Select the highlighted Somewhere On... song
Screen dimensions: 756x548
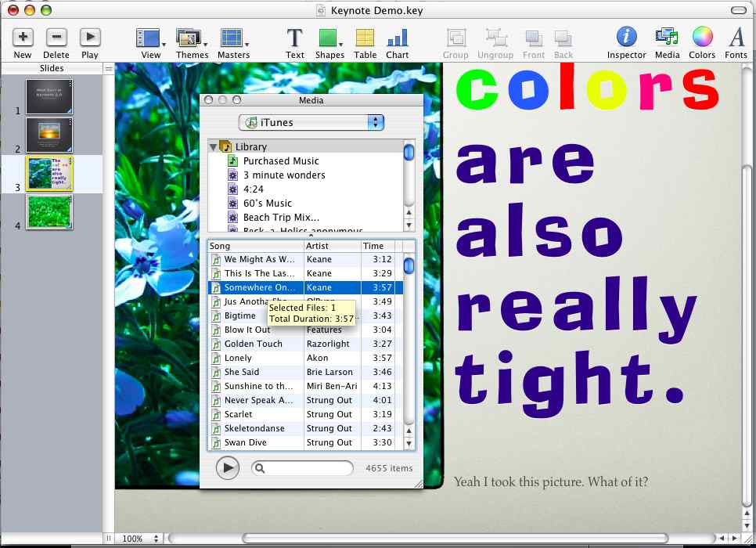[x=306, y=287]
